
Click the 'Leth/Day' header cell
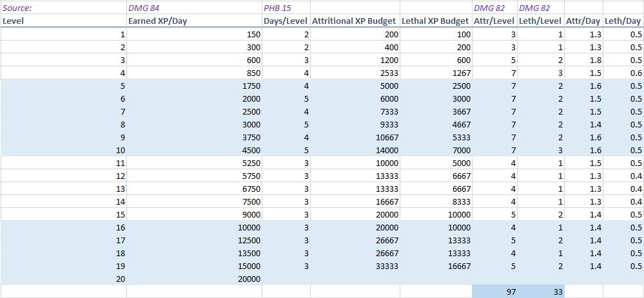click(x=623, y=21)
